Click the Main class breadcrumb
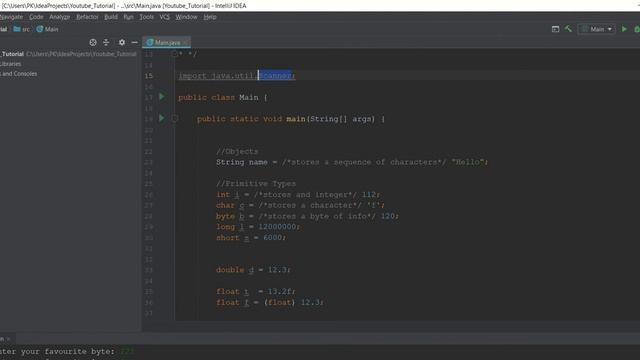The image size is (640, 360). tap(47, 29)
